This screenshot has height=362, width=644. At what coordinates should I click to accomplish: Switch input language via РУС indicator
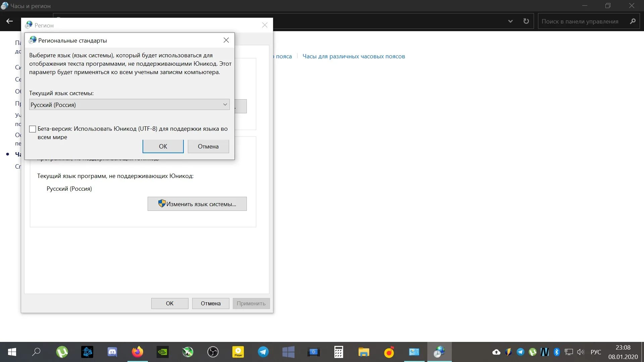pyautogui.click(x=596, y=352)
